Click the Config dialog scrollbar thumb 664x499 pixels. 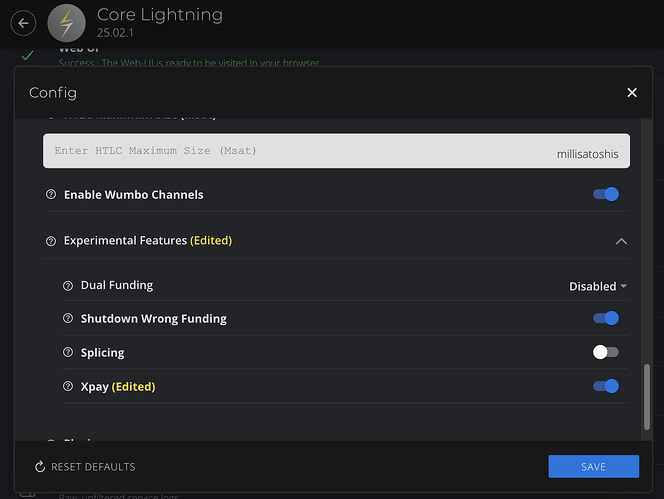[647, 397]
